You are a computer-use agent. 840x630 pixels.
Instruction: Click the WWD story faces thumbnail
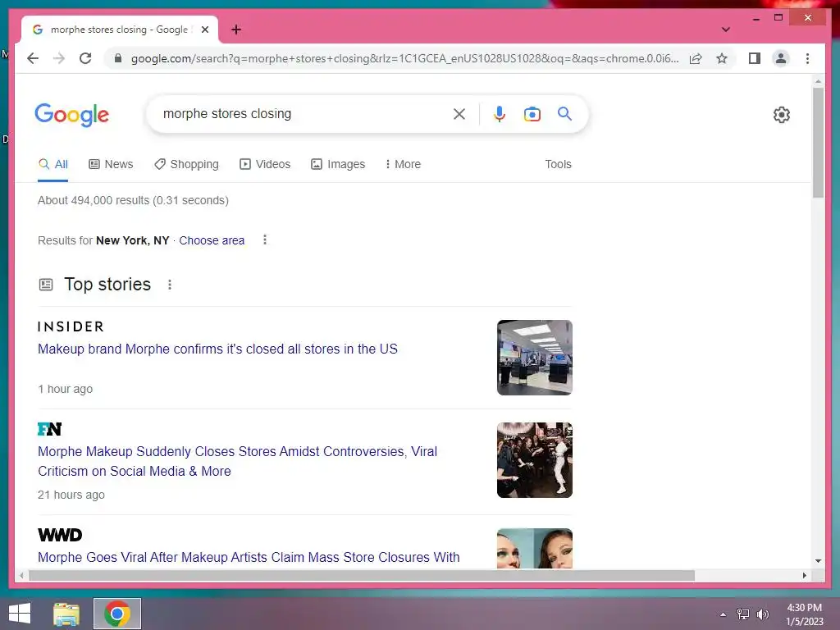[x=535, y=549]
